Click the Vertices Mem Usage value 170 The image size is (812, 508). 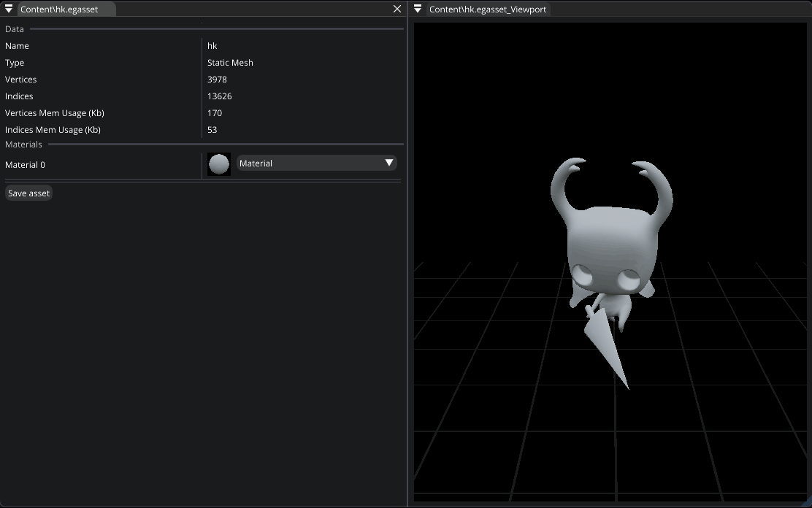coord(215,113)
